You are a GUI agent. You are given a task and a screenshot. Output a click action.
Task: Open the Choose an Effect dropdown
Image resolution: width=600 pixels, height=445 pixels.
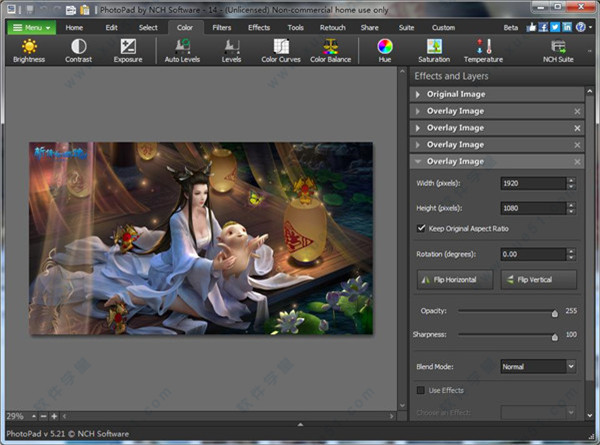[538, 412]
